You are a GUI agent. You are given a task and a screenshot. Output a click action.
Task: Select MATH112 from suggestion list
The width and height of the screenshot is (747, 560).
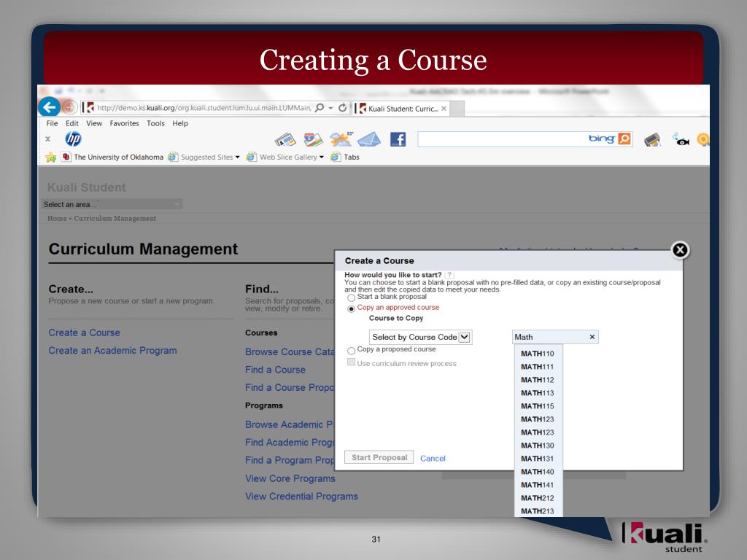[538, 379]
